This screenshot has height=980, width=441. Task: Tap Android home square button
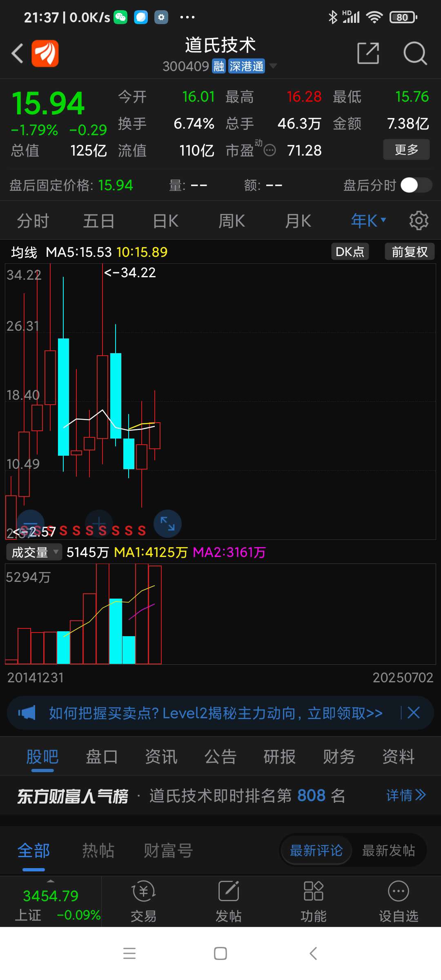tap(220, 953)
